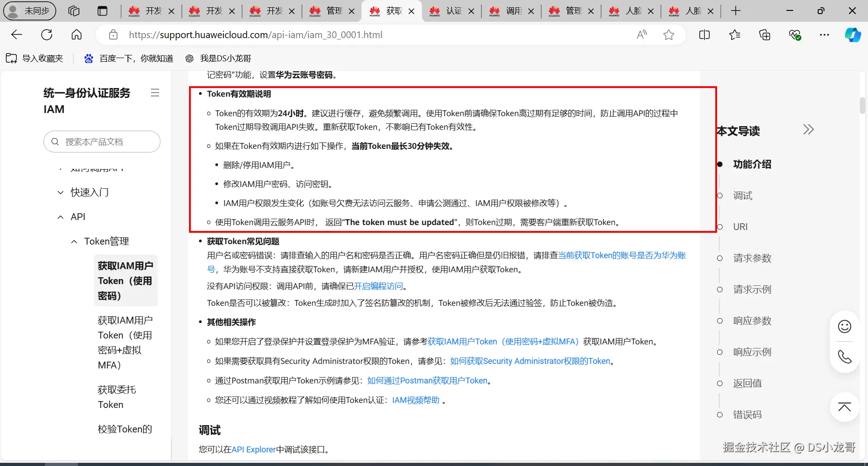Jump to 响应示例 in outline
This screenshot has height=466, width=868.
click(x=752, y=352)
